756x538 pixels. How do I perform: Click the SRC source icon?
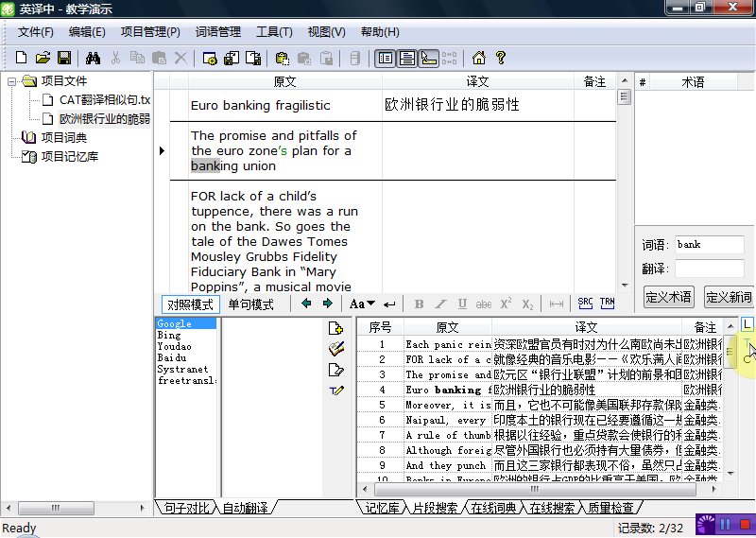(x=585, y=304)
